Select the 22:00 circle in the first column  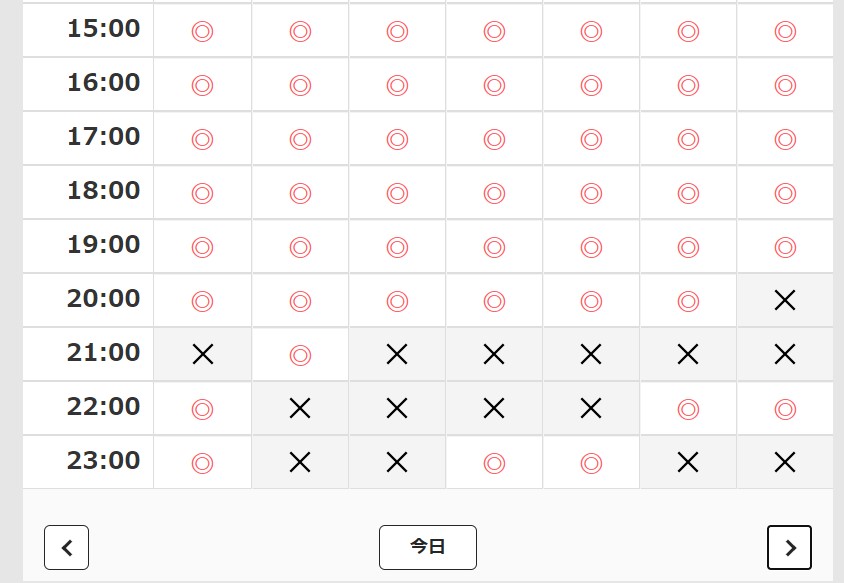tap(203, 408)
